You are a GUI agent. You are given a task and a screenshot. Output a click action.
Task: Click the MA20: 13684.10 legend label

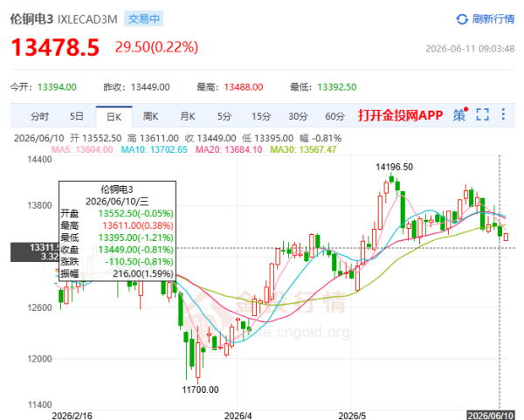(229, 149)
